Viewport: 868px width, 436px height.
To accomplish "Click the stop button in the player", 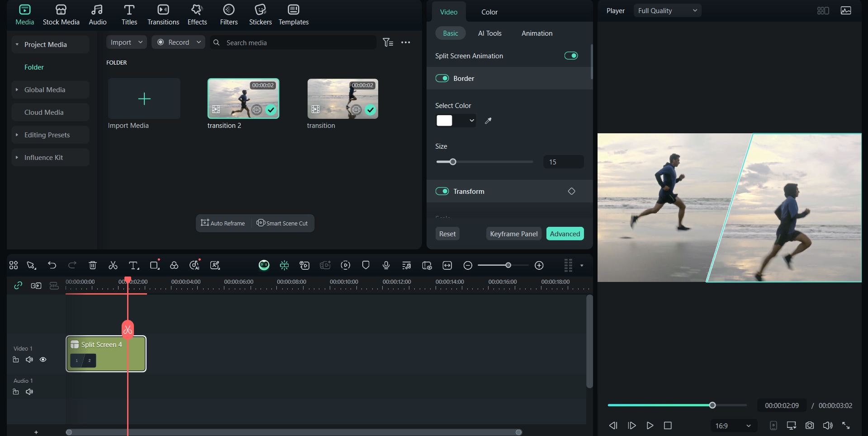I will point(668,426).
